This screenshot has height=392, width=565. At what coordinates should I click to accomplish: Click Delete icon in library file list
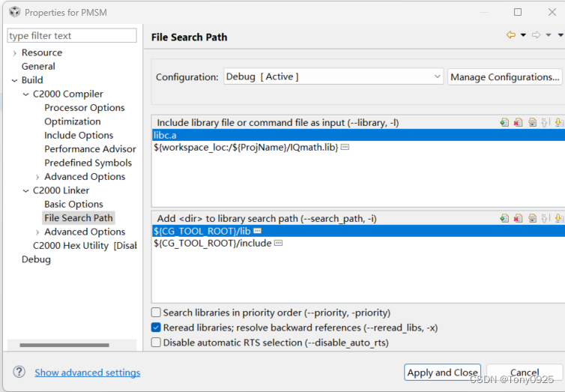coord(518,122)
